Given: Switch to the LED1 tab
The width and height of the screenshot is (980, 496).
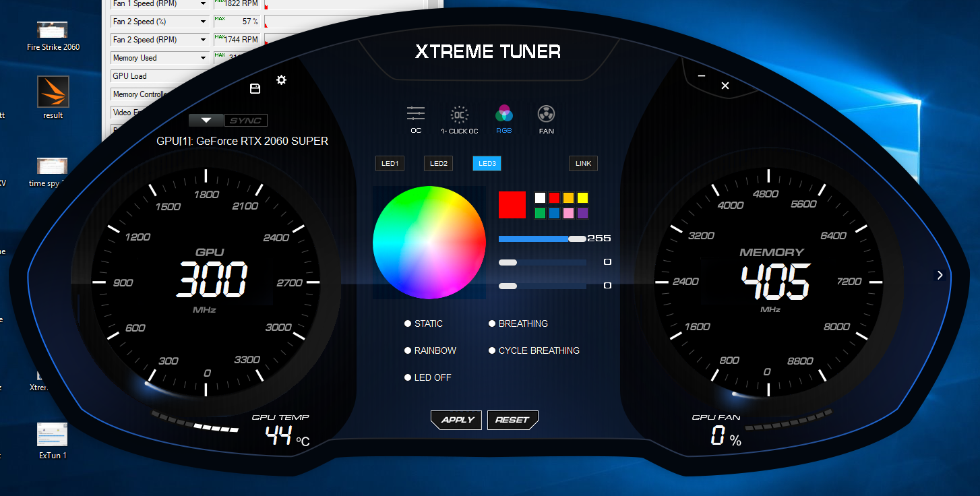Looking at the screenshot, I should tap(390, 163).
